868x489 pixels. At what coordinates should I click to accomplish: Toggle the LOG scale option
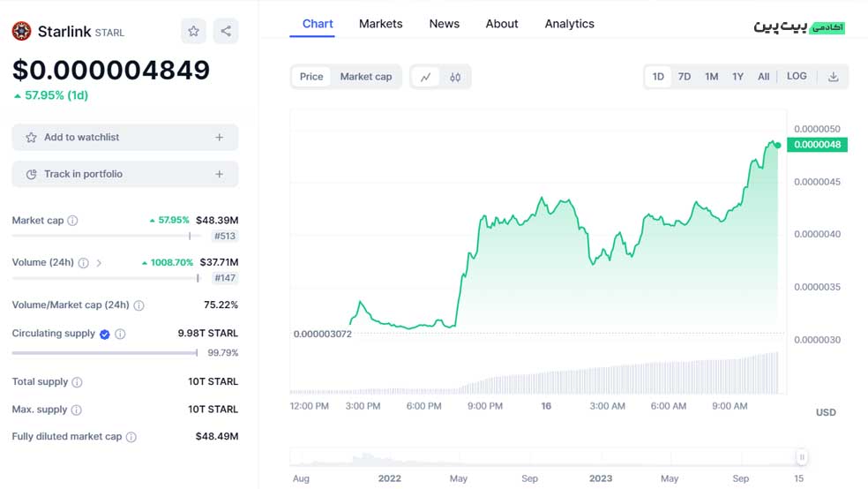point(796,77)
